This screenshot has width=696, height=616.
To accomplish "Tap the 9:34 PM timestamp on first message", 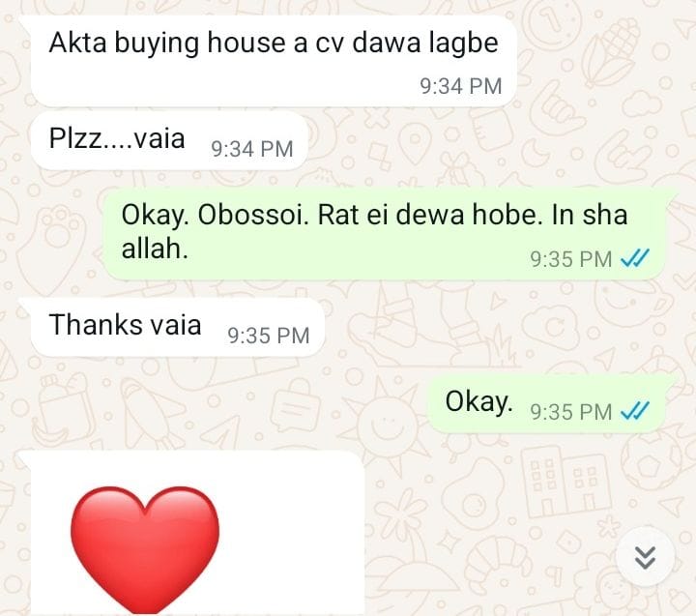I will tap(461, 86).
